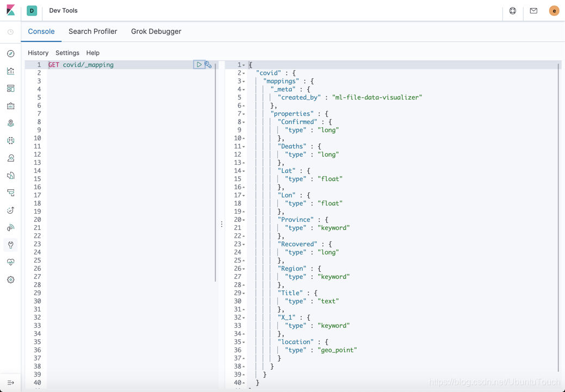Screen dimensions: 565x392
Task: Open SIEM icon in sidebar
Action: point(10,227)
